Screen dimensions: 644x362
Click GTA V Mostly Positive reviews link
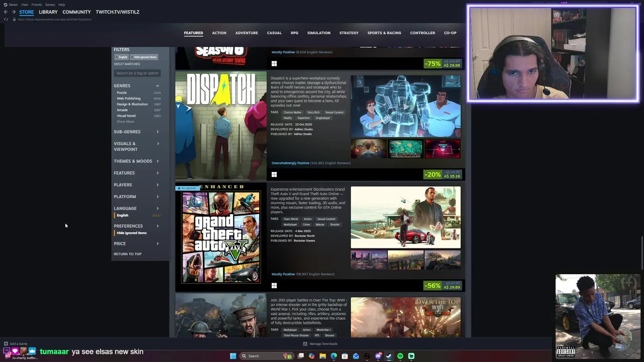(303, 274)
